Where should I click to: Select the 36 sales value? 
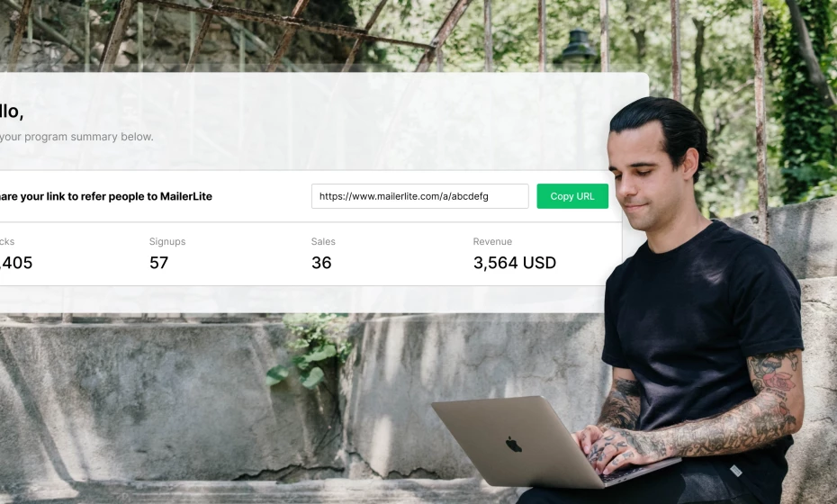321,263
